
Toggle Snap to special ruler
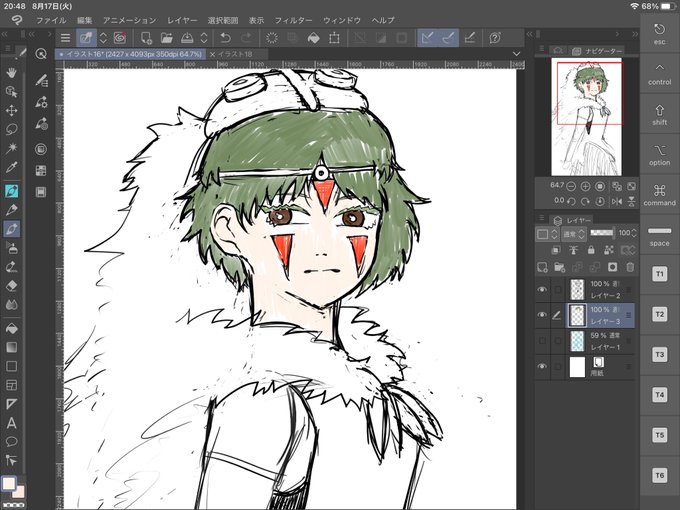tap(448, 38)
